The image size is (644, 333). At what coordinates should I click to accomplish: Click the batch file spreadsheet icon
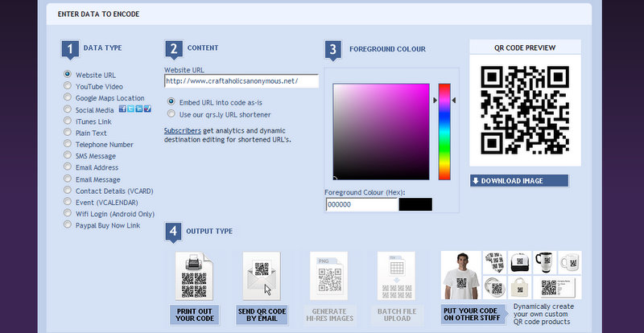396,276
